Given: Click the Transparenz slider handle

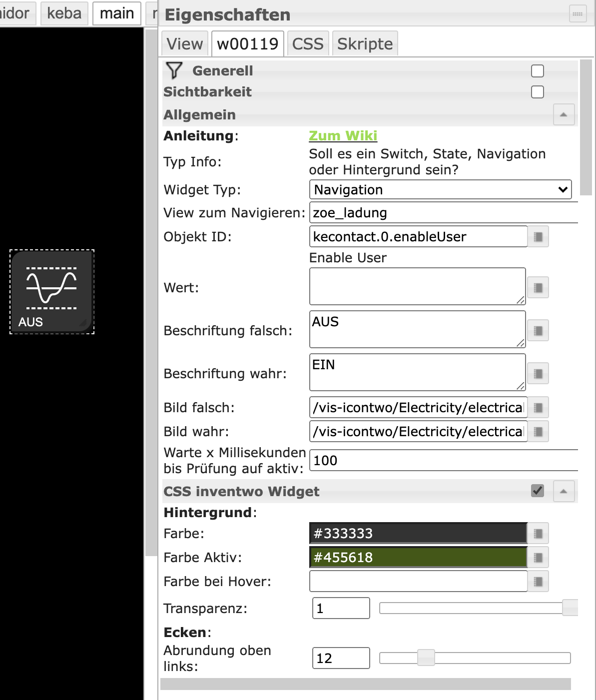Looking at the screenshot, I should pyautogui.click(x=570, y=608).
